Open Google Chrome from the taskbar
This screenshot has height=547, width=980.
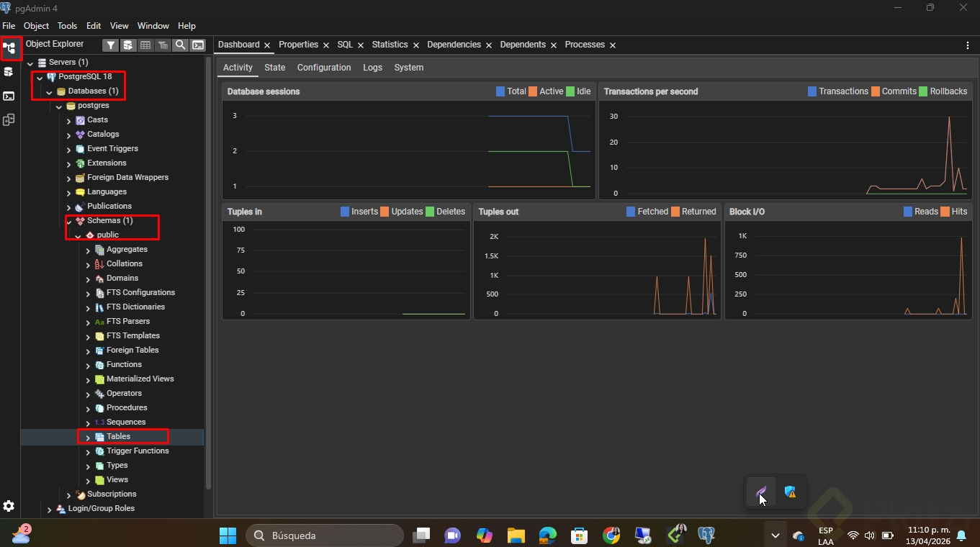pos(611,535)
